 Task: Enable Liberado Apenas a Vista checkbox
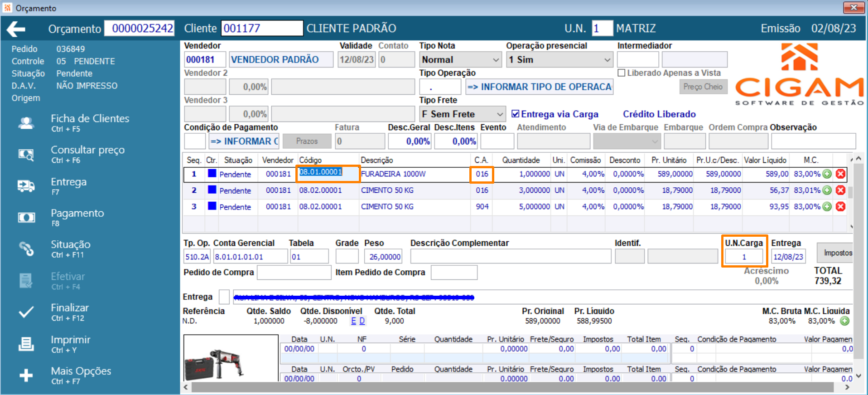pos(622,73)
